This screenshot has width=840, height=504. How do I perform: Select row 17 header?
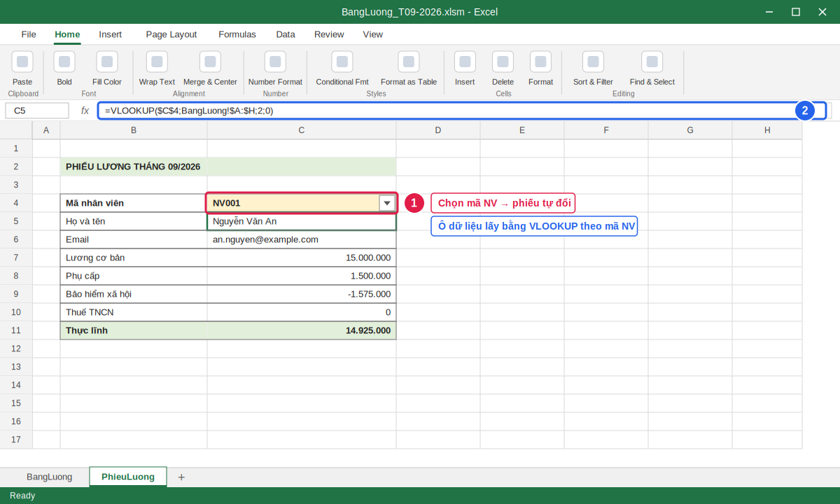[x=16, y=440]
